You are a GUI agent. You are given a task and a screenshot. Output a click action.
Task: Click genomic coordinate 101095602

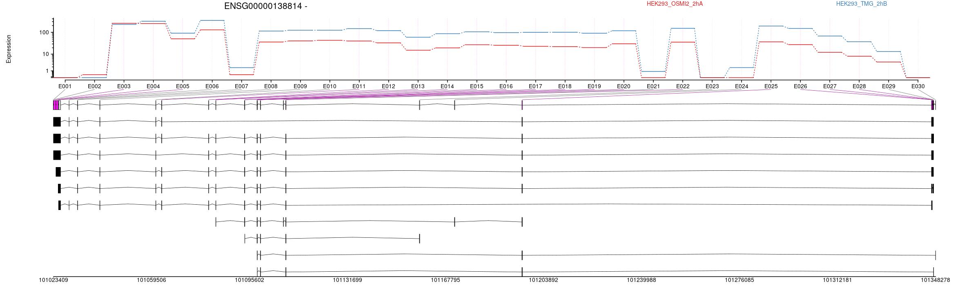[249, 280]
